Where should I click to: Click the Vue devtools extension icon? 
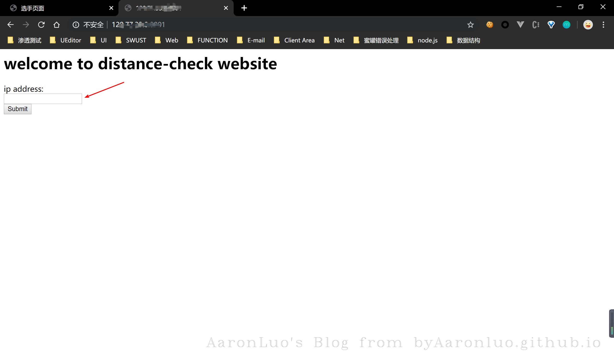[520, 25]
